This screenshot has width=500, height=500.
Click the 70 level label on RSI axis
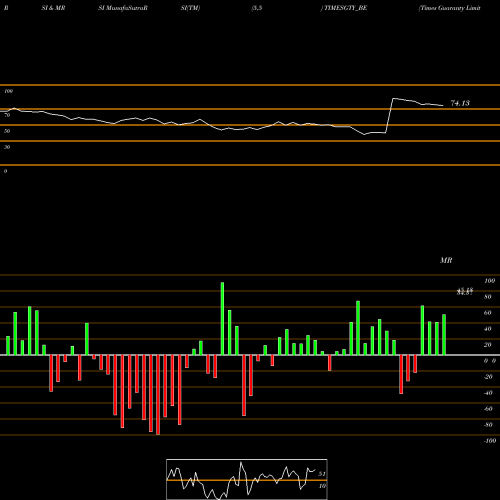point(7,115)
